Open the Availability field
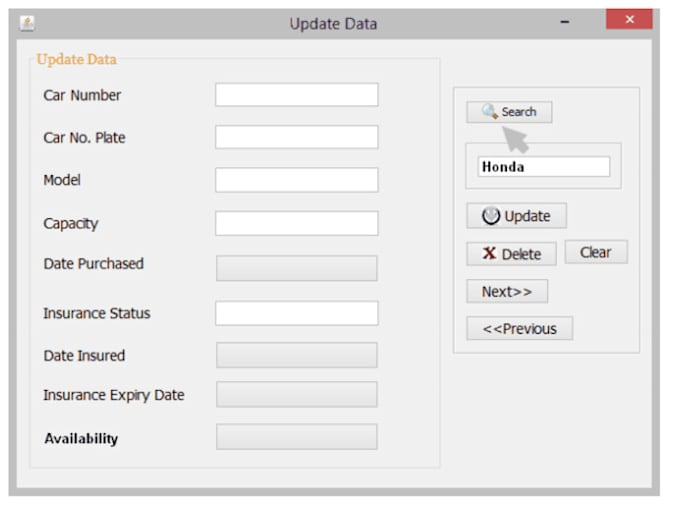 [x=297, y=437]
